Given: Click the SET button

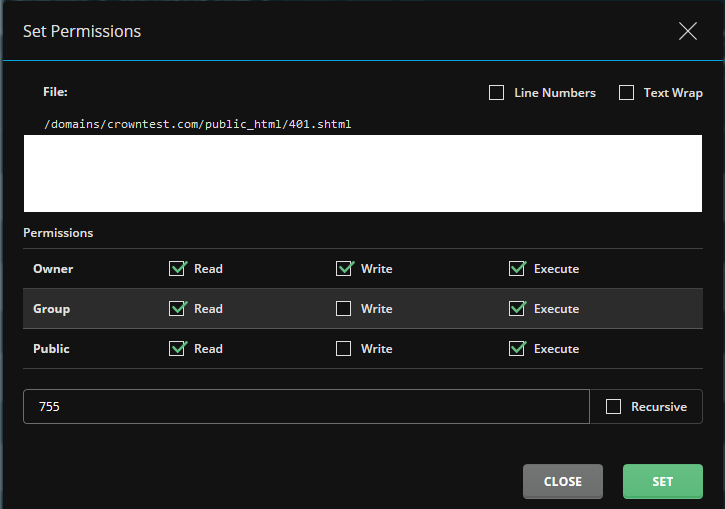Looking at the screenshot, I should coord(663,481).
